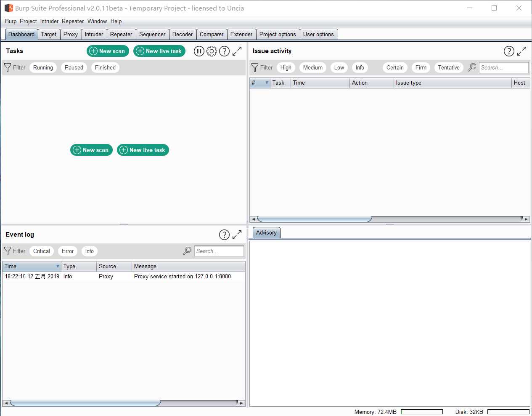Click magnifier icon in Event log
The height and width of the screenshot is (416, 532).
[x=187, y=251]
